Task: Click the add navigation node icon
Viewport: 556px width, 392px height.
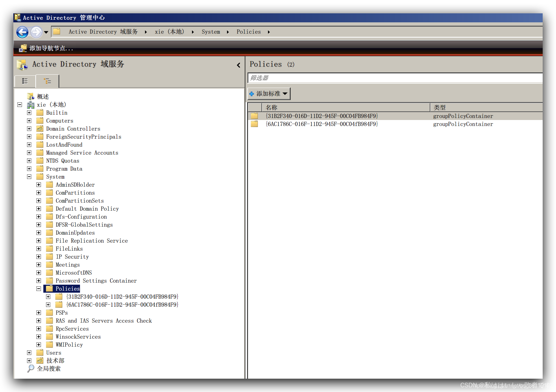Action: 23,48
